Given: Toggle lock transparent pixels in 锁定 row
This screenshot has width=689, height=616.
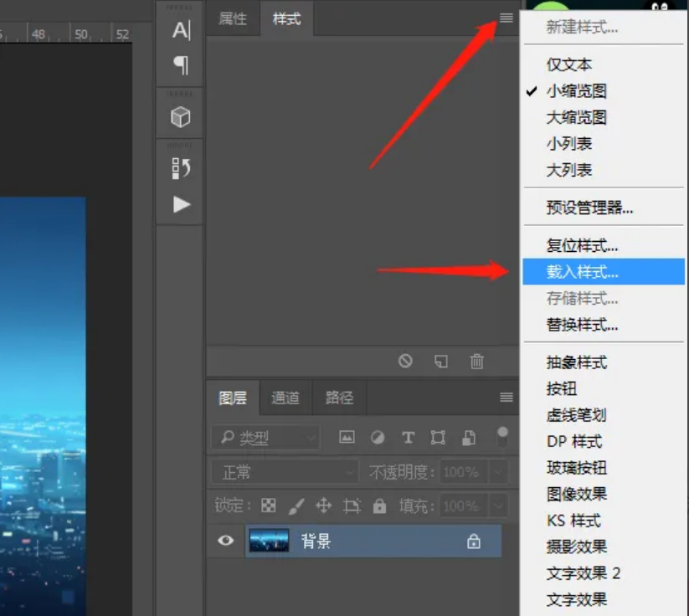Looking at the screenshot, I should 269,506.
